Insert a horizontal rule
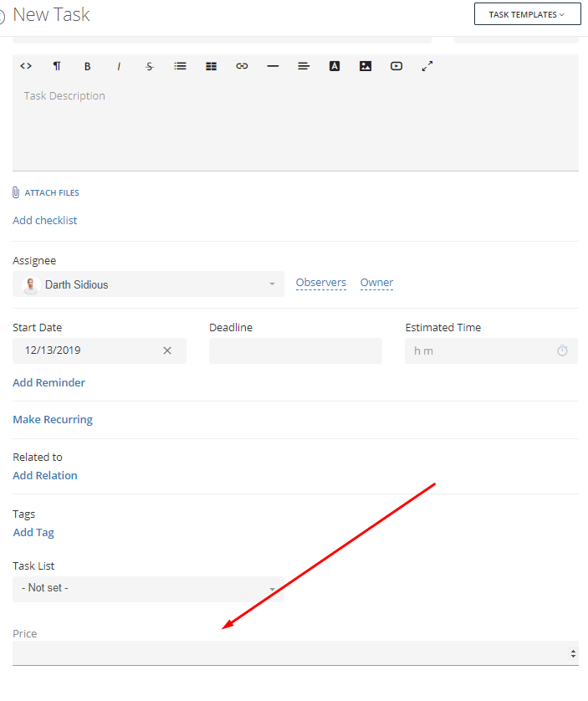The width and height of the screenshot is (588, 701). (x=273, y=66)
